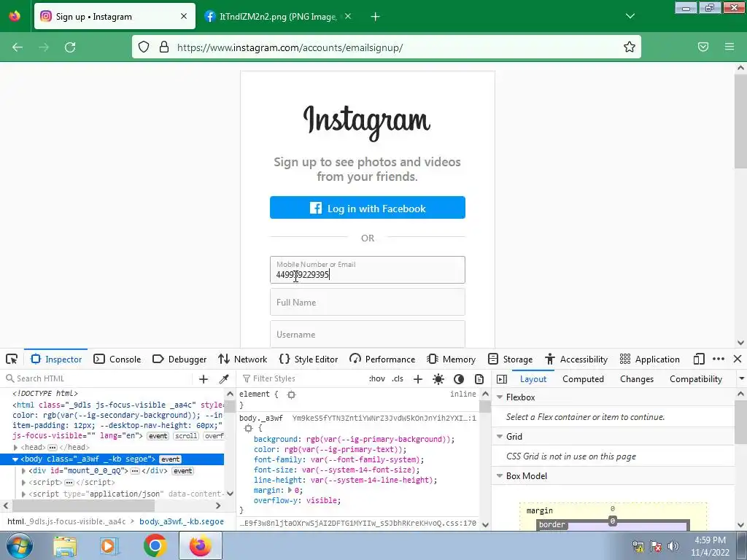Open the Compatibility tab

tap(696, 379)
